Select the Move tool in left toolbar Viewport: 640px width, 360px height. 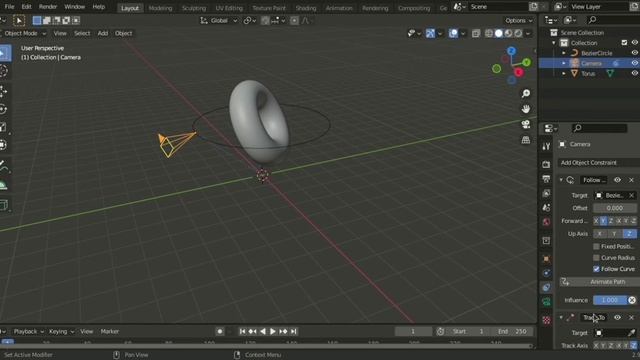click(4, 91)
